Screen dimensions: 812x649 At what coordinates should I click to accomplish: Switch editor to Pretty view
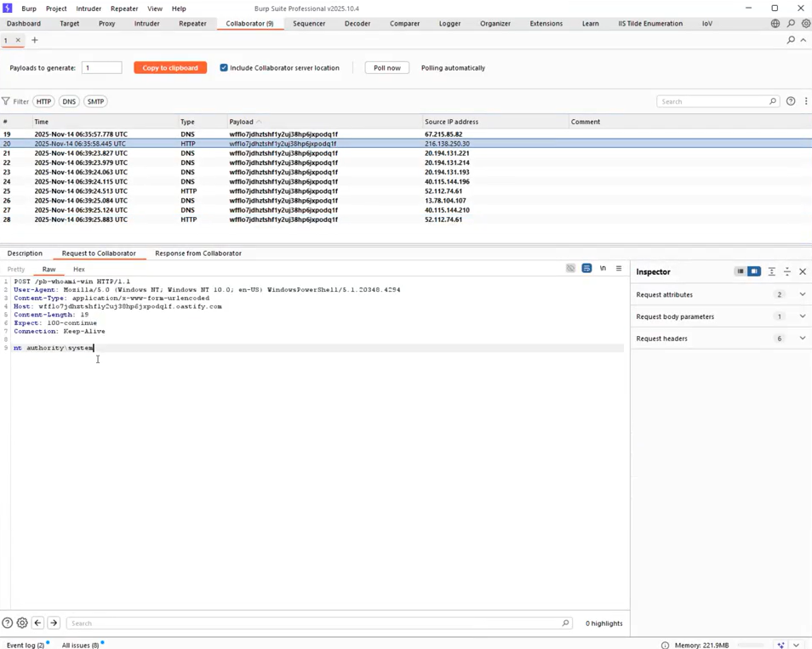pyautogui.click(x=16, y=269)
